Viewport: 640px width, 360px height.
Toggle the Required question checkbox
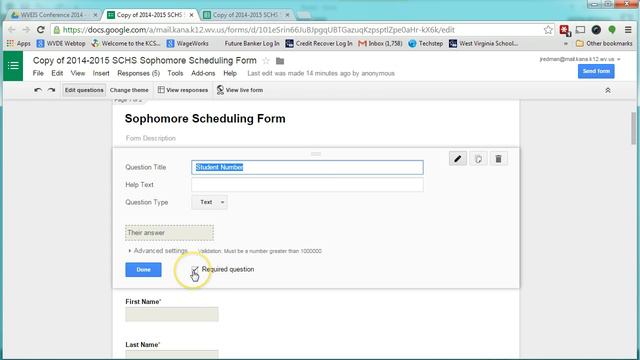coord(195,269)
